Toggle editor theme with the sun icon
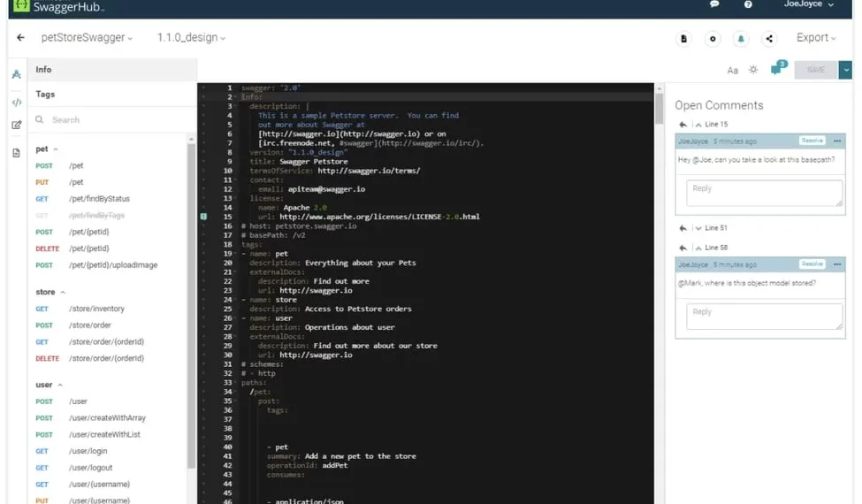862x504 pixels. click(x=753, y=69)
